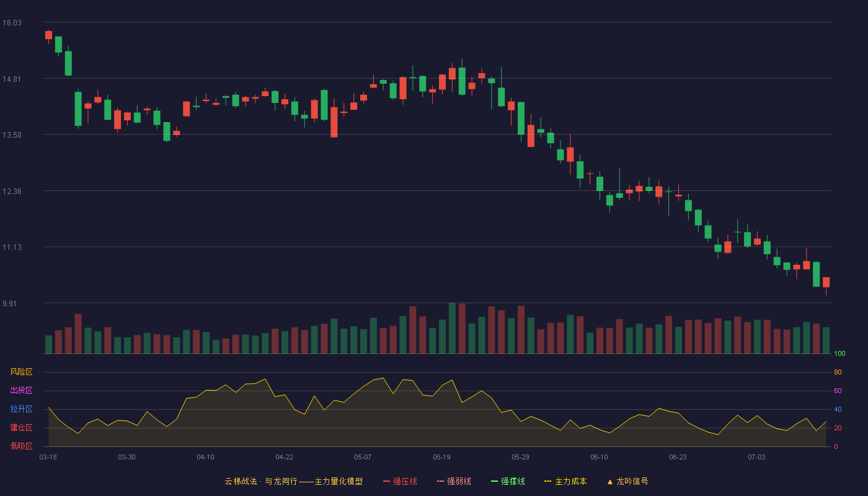Toggle the 主力成本 yellow dashed legend marker

tap(547, 481)
